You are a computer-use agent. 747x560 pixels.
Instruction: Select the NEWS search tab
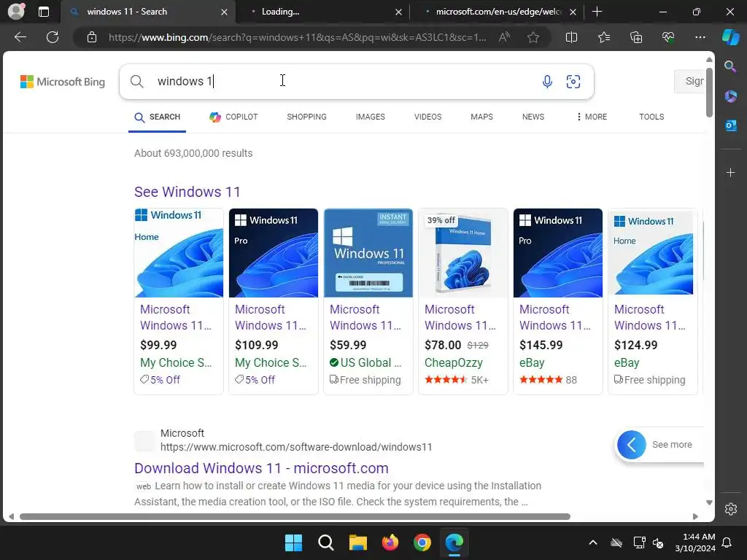pyautogui.click(x=533, y=117)
